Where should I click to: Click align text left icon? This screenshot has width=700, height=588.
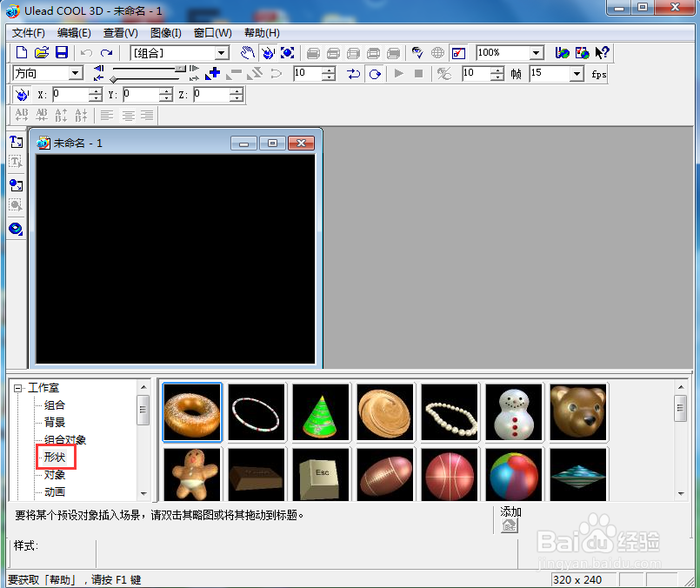(x=107, y=116)
